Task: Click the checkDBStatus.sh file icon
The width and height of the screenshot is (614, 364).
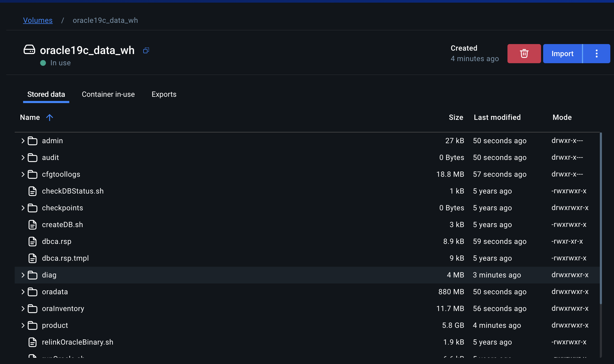Action: click(33, 191)
